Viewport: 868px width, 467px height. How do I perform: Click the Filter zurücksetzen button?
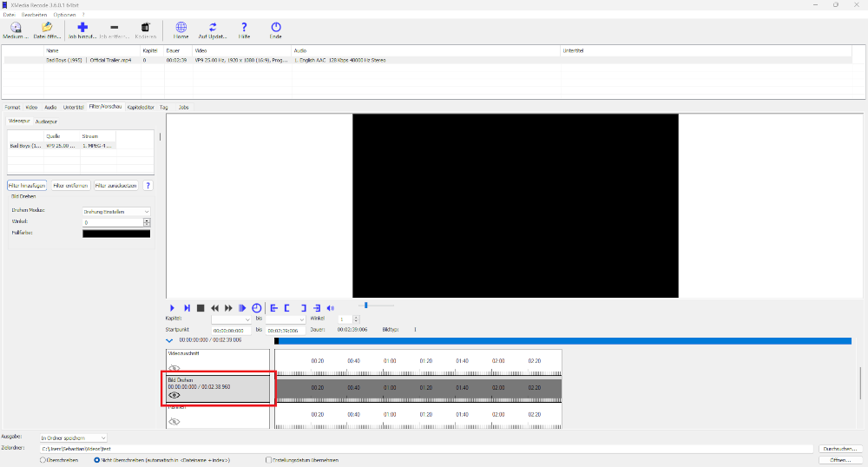[115, 186]
